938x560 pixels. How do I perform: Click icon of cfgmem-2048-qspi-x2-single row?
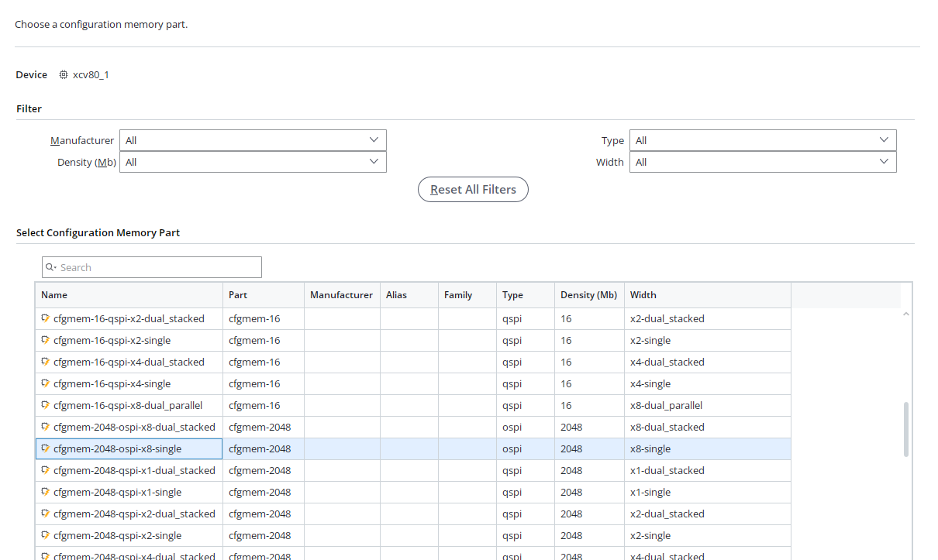pos(46,535)
